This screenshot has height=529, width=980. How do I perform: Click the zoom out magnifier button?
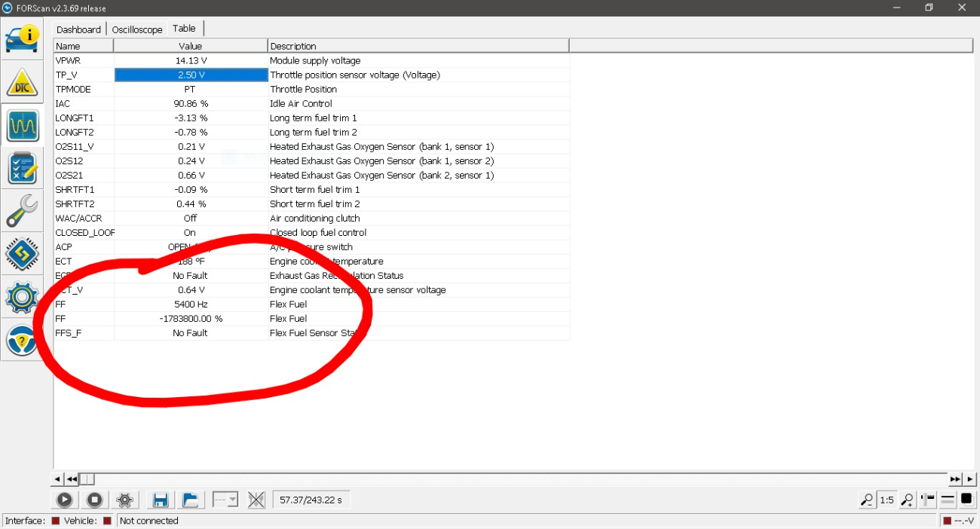[867, 500]
